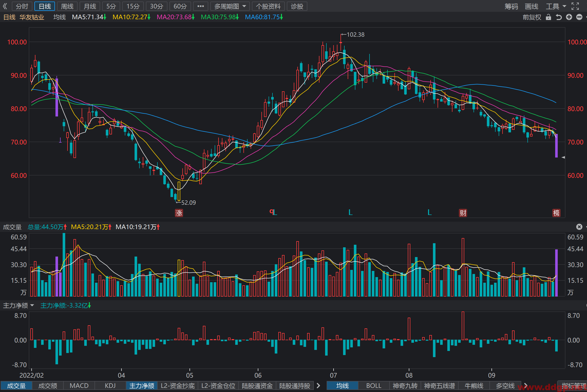
Task: Select the 成交量 indicator tab
Action: point(16,386)
